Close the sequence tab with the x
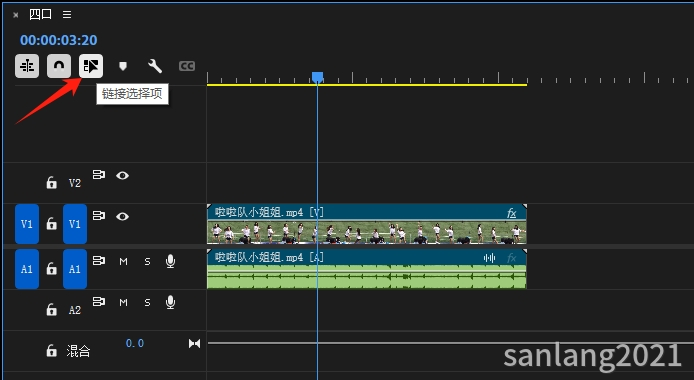Viewport: 694px width, 380px height. click(16, 15)
